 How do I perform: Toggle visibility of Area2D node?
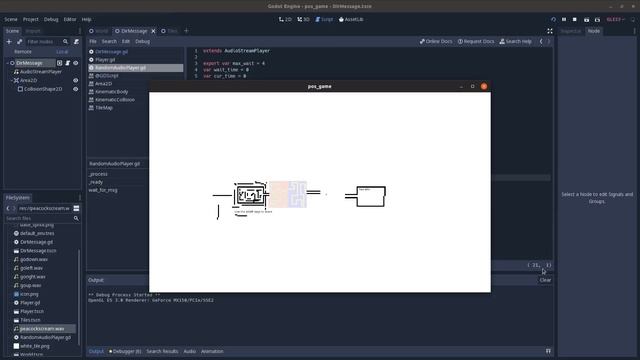[x=76, y=80]
